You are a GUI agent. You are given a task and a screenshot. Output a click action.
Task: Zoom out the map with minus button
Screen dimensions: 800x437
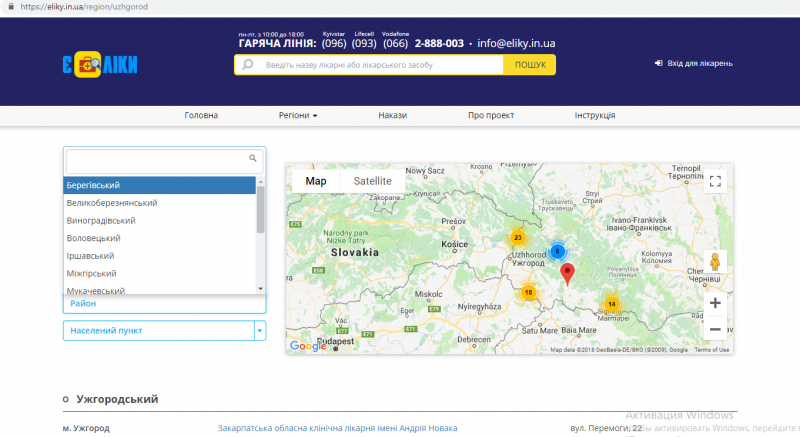click(x=714, y=328)
